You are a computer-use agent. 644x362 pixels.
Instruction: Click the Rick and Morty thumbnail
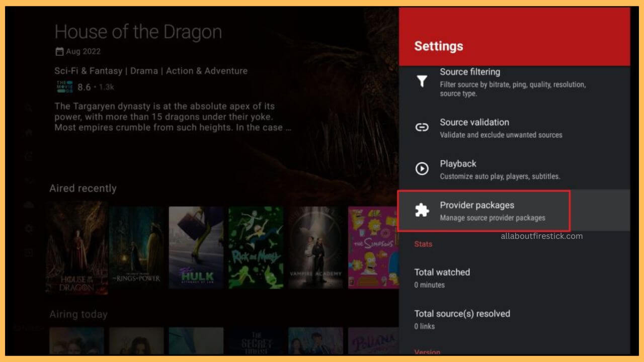(256, 246)
